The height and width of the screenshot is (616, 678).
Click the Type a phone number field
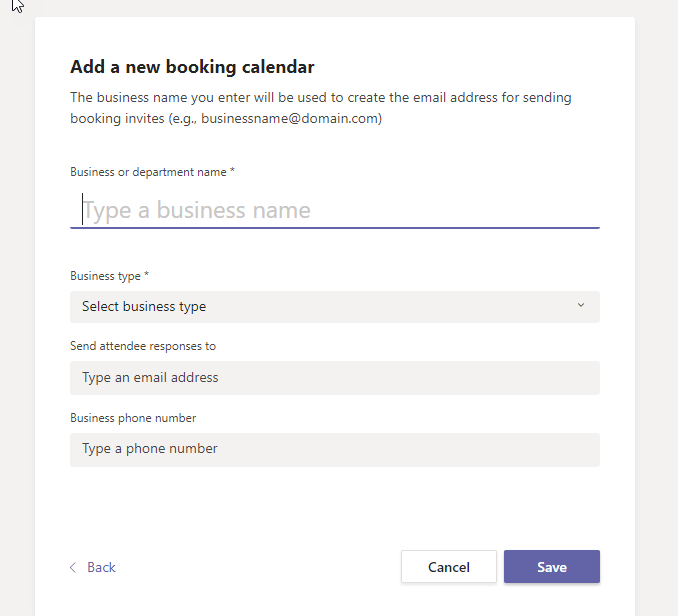tap(334, 449)
